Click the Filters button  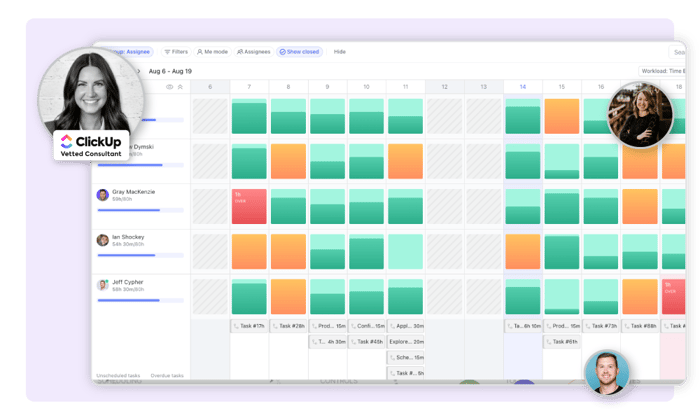(x=176, y=52)
